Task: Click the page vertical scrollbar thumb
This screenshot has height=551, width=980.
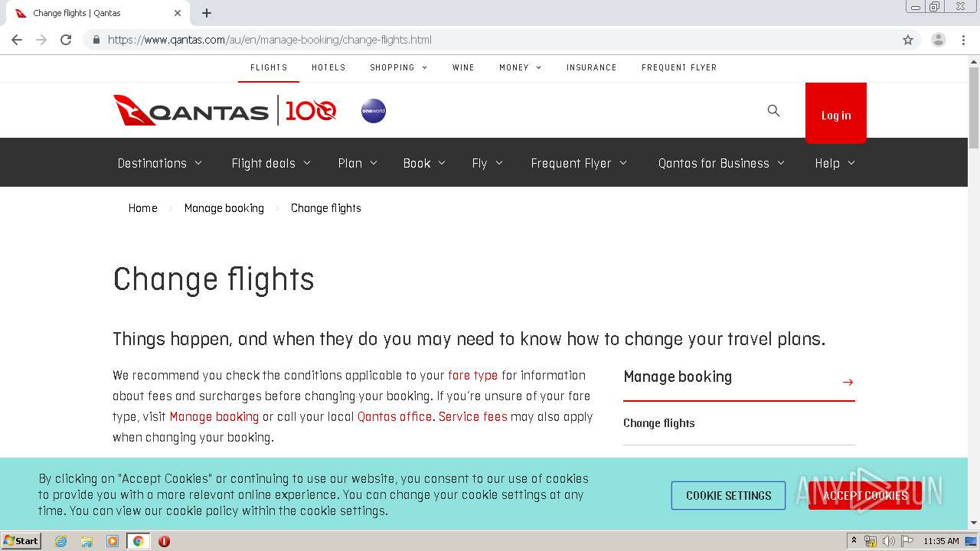Action: 974,107
